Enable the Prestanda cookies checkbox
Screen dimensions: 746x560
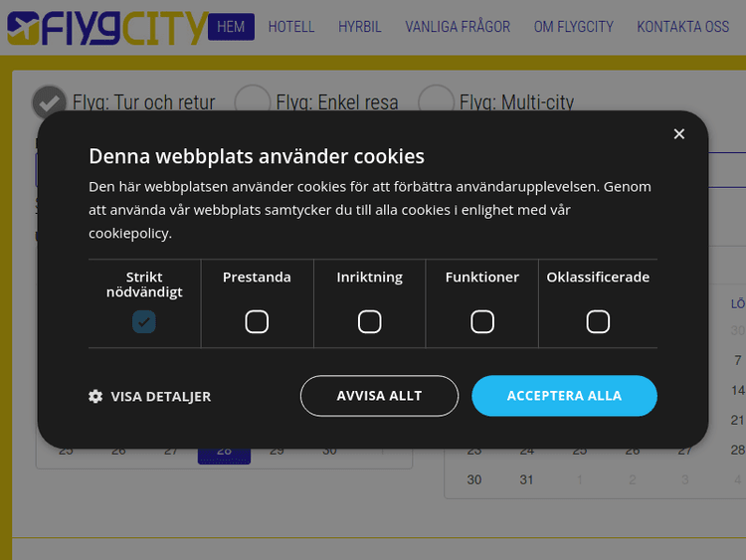pyautogui.click(x=257, y=321)
